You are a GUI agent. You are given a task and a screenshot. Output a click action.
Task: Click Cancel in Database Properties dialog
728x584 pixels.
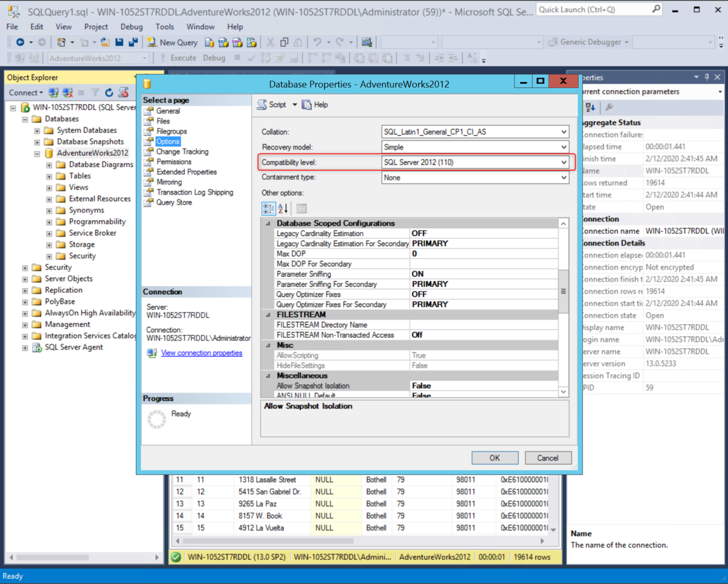(548, 458)
